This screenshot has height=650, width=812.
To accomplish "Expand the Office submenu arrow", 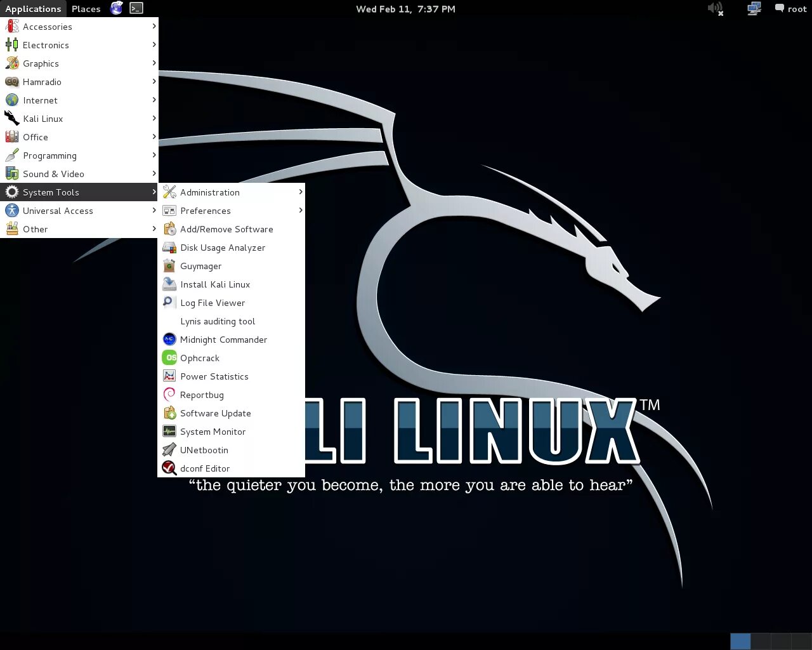I will [x=154, y=136].
